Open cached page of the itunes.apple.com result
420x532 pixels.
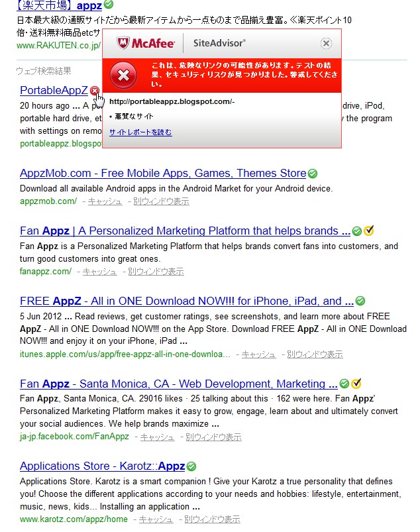point(258,354)
